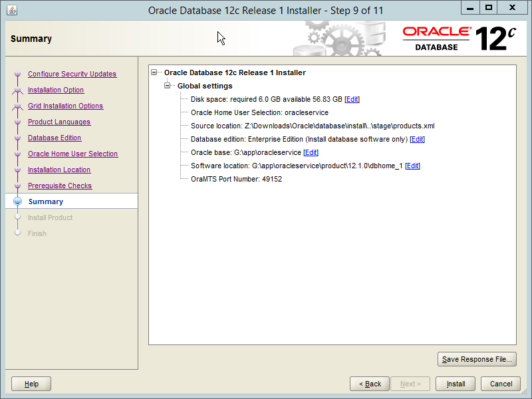The width and height of the screenshot is (532, 399).
Task: Click the Finish step indicator
Action: [x=18, y=233]
